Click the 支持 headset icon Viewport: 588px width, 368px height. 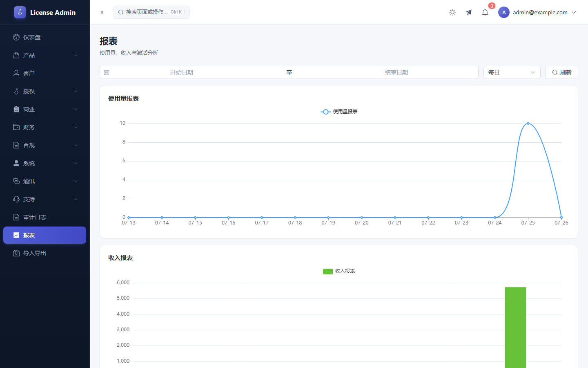(x=16, y=199)
